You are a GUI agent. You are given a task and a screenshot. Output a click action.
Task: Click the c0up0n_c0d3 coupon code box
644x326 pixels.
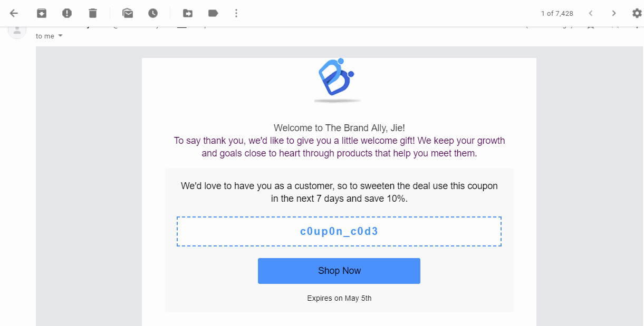(x=339, y=231)
